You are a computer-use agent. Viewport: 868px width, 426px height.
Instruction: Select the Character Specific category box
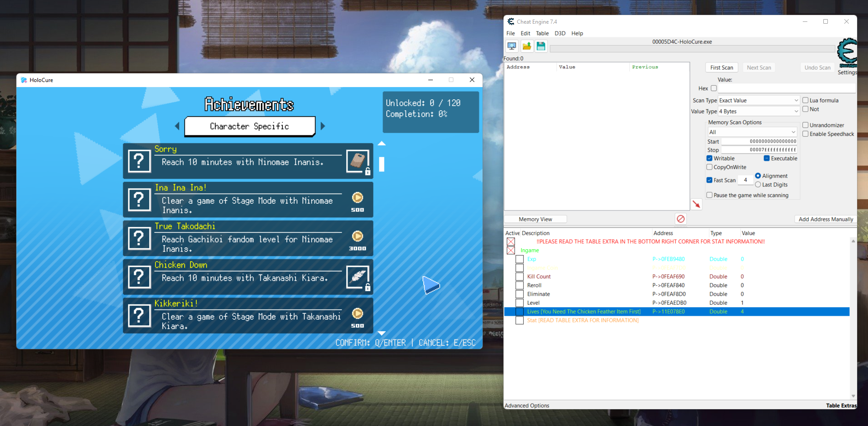(x=249, y=126)
